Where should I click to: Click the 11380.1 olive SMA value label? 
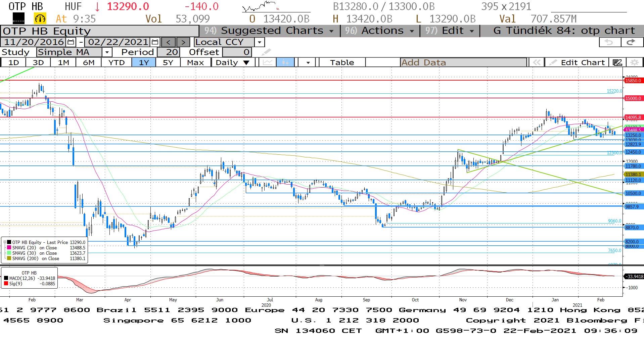tap(633, 175)
